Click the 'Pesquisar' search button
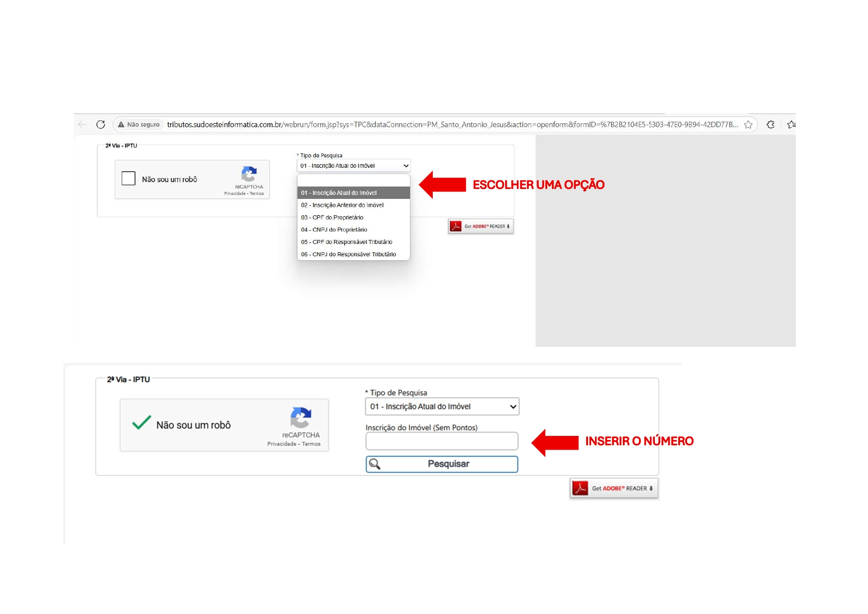This screenshot has width=868, height=614. pos(442,464)
